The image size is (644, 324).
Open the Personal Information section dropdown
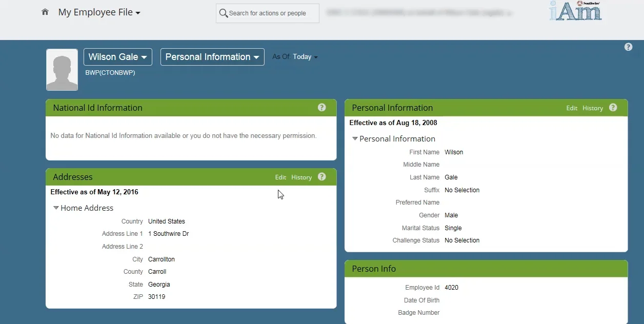click(x=212, y=57)
